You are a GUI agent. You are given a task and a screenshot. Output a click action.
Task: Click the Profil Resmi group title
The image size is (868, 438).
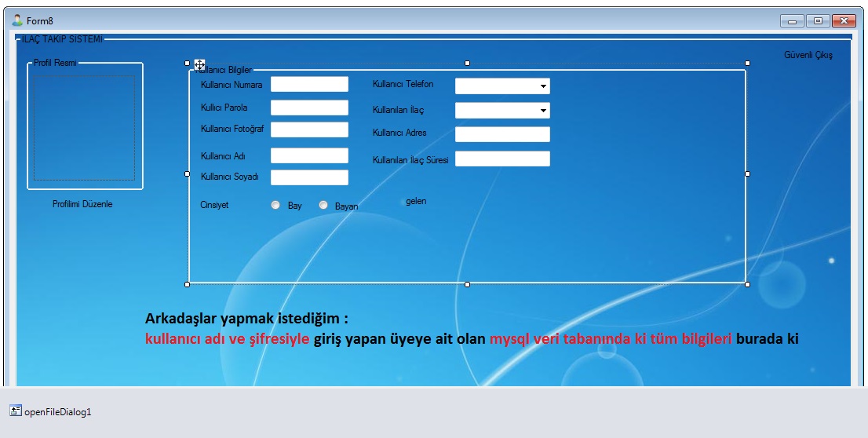55,63
